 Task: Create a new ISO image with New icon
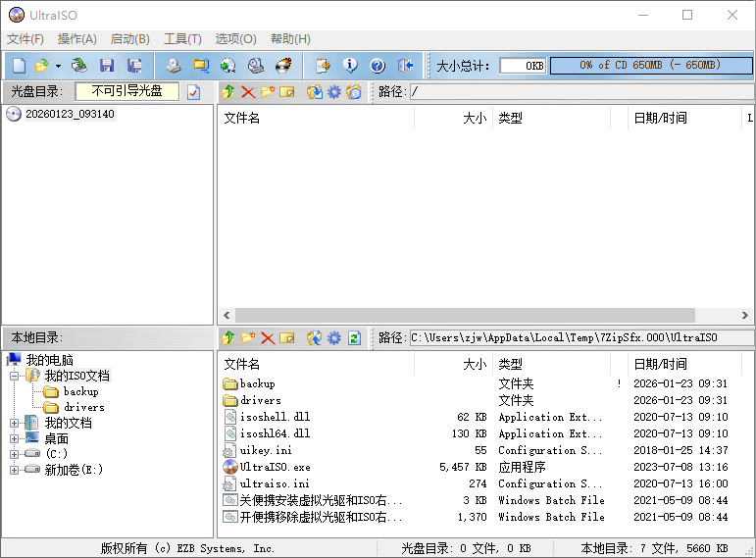[19, 66]
